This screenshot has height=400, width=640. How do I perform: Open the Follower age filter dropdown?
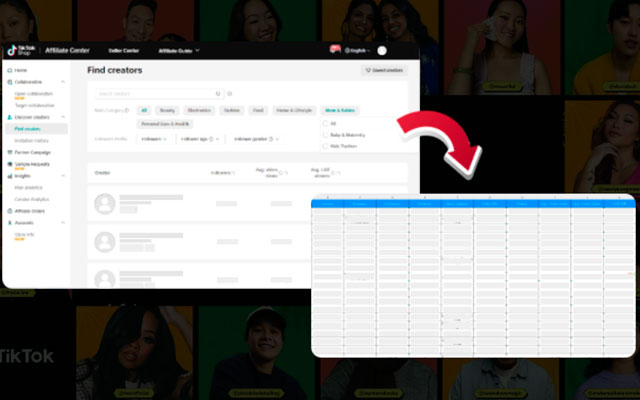[x=200, y=139]
